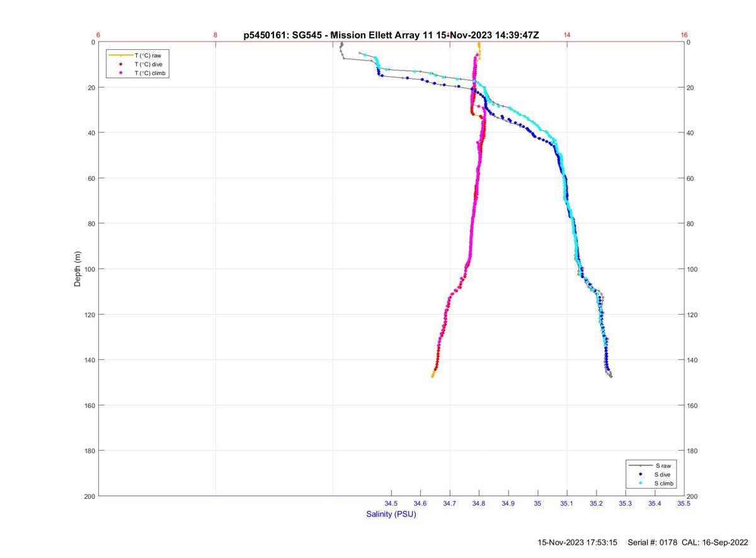Image resolution: width=756 pixels, height=558 pixels.
Task: Click the 'Depth (m)' axis label
Action: (x=78, y=269)
